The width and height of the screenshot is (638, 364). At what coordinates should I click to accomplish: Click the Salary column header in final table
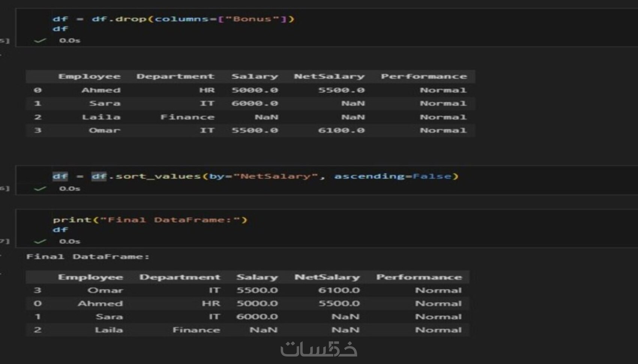[257, 277]
